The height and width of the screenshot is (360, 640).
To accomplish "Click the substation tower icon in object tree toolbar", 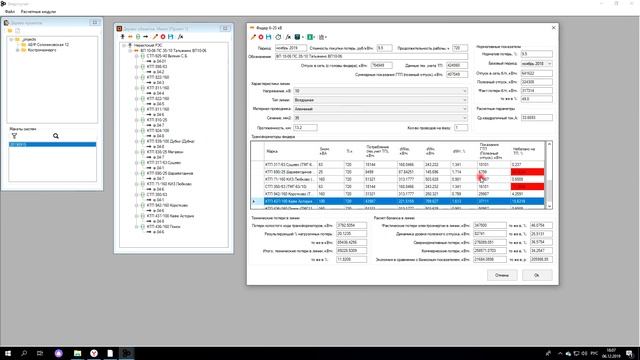I will pyautogui.click(x=122, y=37).
